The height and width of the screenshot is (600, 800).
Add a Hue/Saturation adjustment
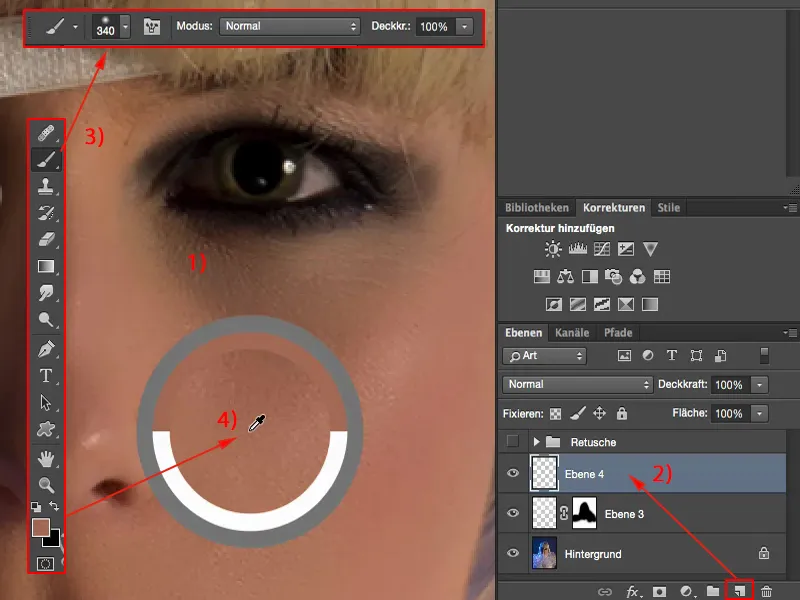541,277
